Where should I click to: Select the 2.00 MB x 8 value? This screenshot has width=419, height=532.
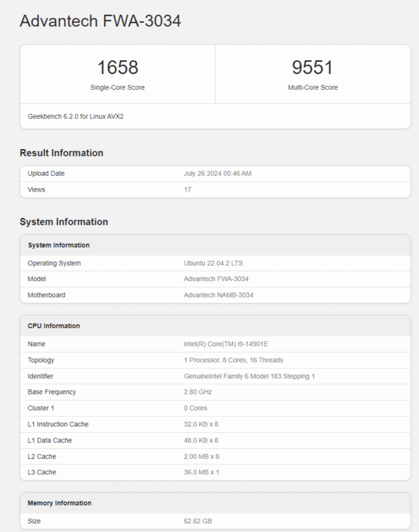click(x=201, y=457)
